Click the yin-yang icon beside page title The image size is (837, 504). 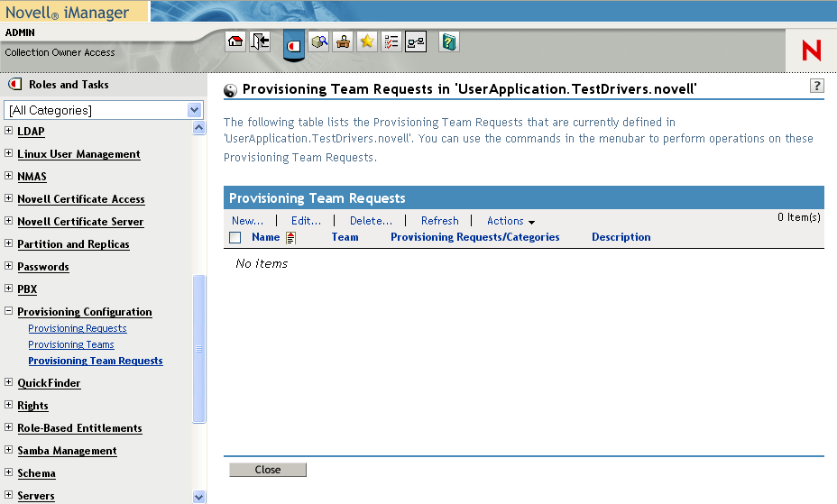tap(230, 90)
